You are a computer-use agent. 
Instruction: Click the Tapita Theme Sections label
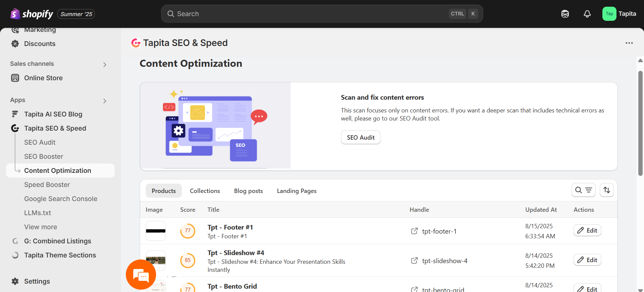[x=60, y=255]
